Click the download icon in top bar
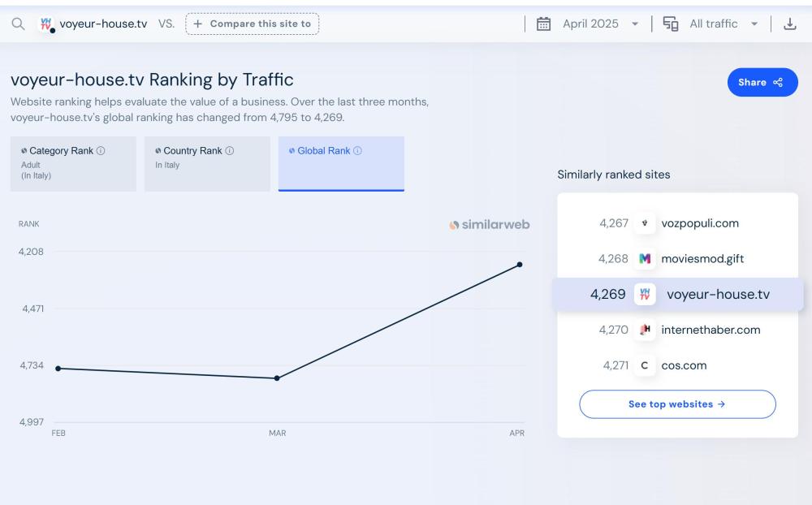 (x=789, y=24)
